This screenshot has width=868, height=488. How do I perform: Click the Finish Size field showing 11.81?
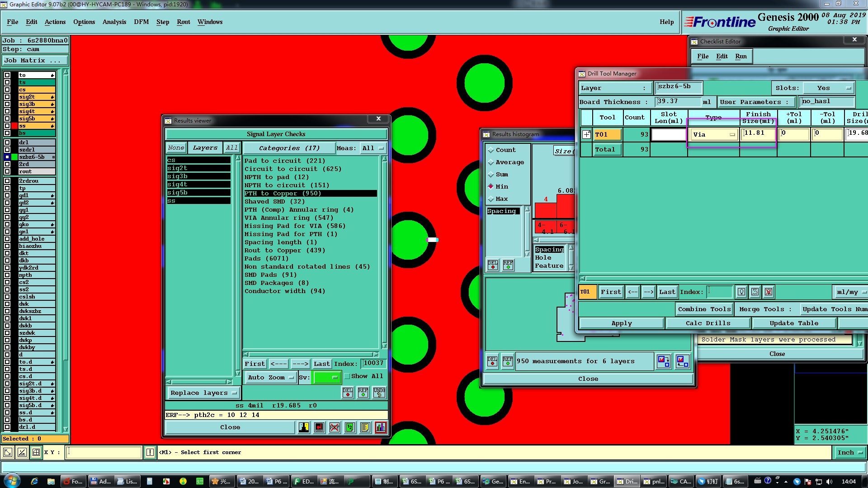[x=758, y=133]
